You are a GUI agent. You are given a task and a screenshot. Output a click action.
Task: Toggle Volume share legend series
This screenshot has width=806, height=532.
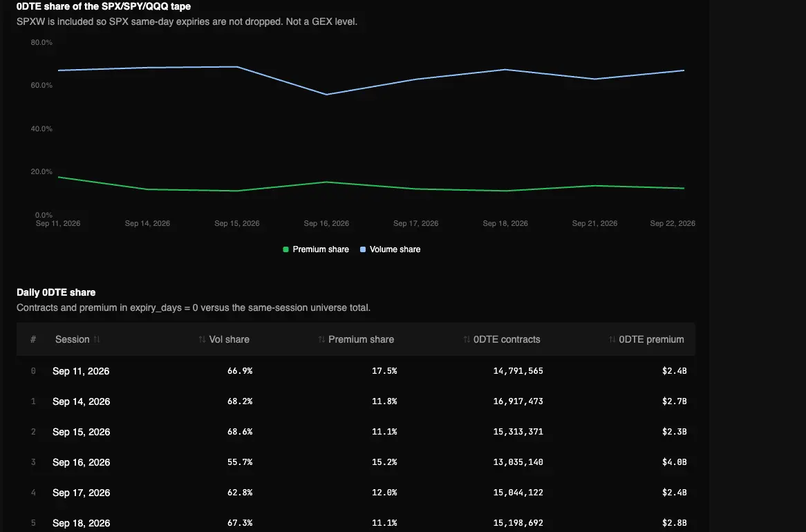point(390,249)
